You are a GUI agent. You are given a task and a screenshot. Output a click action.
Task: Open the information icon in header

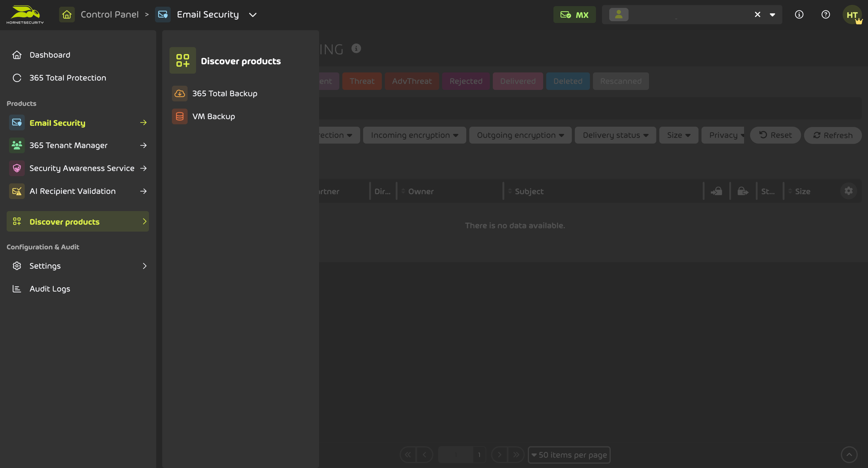[799, 15]
